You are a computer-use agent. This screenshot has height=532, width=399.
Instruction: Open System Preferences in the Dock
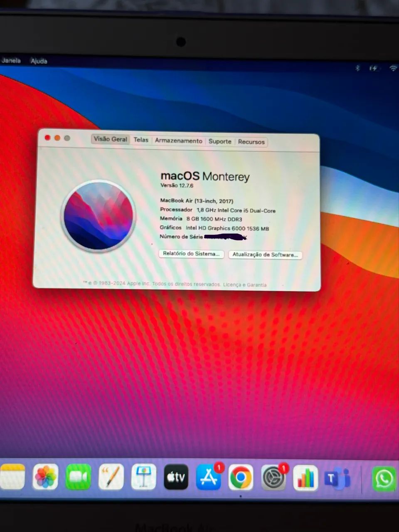(x=273, y=478)
